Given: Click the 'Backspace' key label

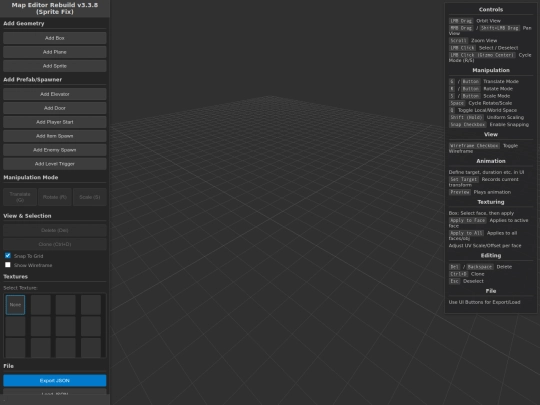Looking at the screenshot, I should 480,267.
